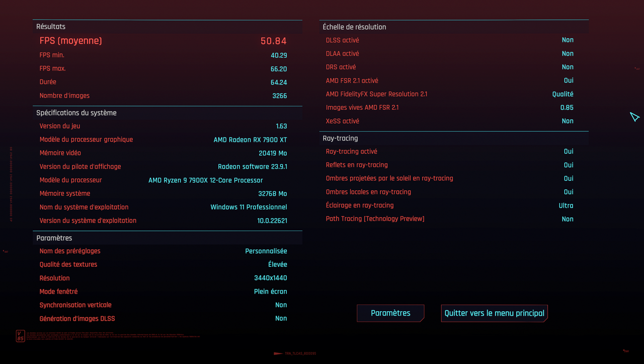The image size is (644, 364).
Task: Click the Modèle du processeur graphique label
Action: pyautogui.click(x=87, y=139)
